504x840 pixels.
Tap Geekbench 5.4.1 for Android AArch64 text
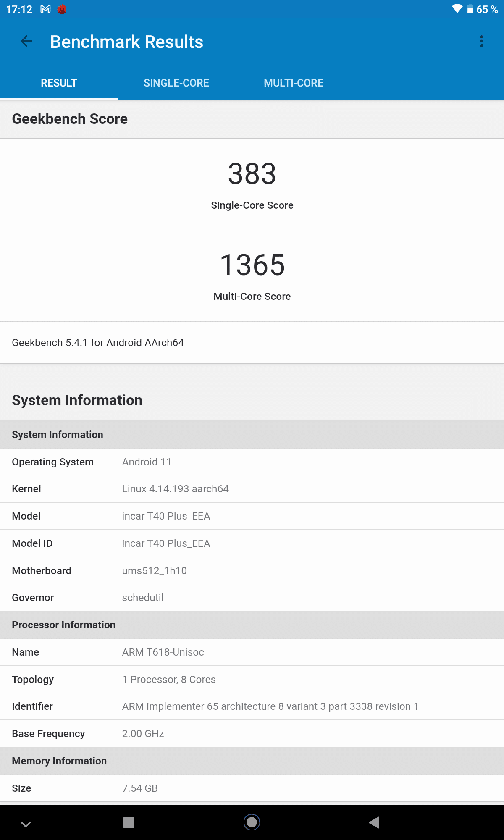(x=98, y=343)
